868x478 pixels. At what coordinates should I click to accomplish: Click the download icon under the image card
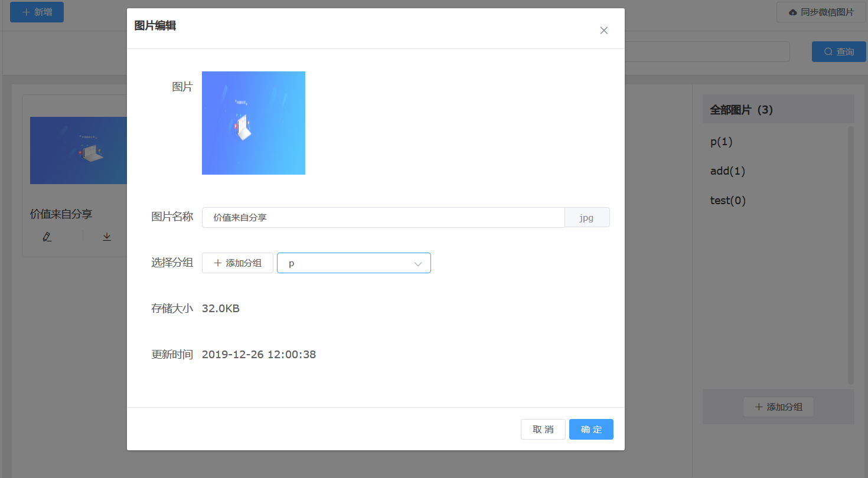pos(107,237)
